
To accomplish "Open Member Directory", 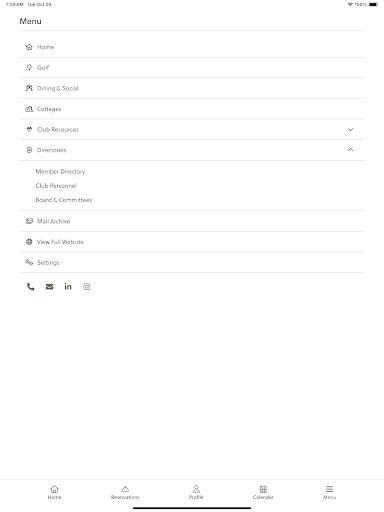I will pos(60,171).
